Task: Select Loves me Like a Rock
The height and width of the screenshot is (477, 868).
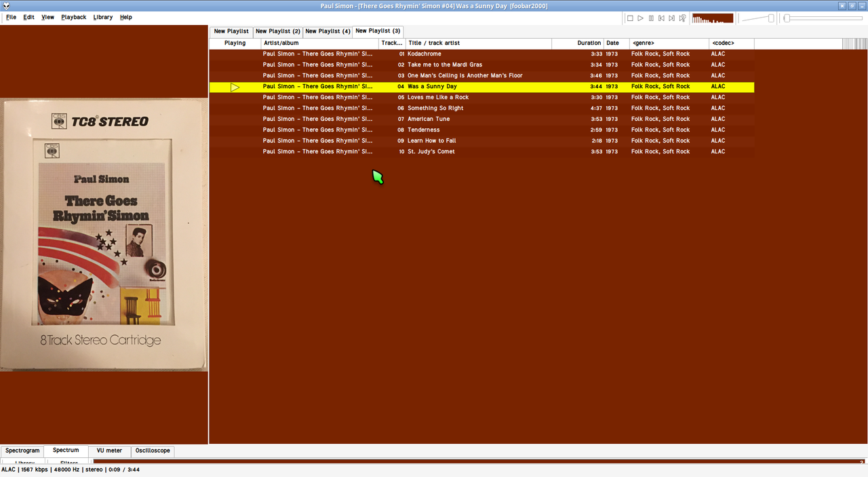Action: pyautogui.click(x=481, y=98)
